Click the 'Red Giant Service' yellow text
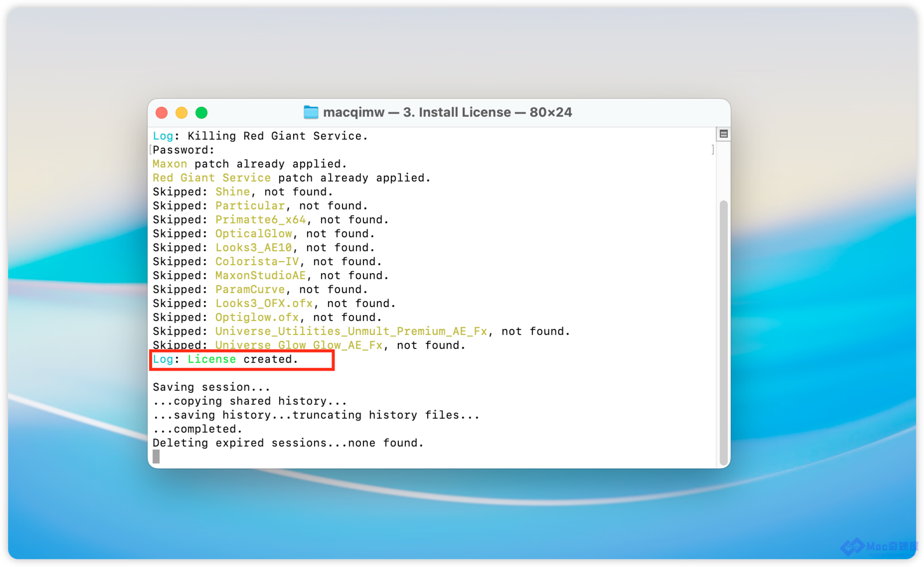This screenshot has height=567, width=924. tap(212, 178)
